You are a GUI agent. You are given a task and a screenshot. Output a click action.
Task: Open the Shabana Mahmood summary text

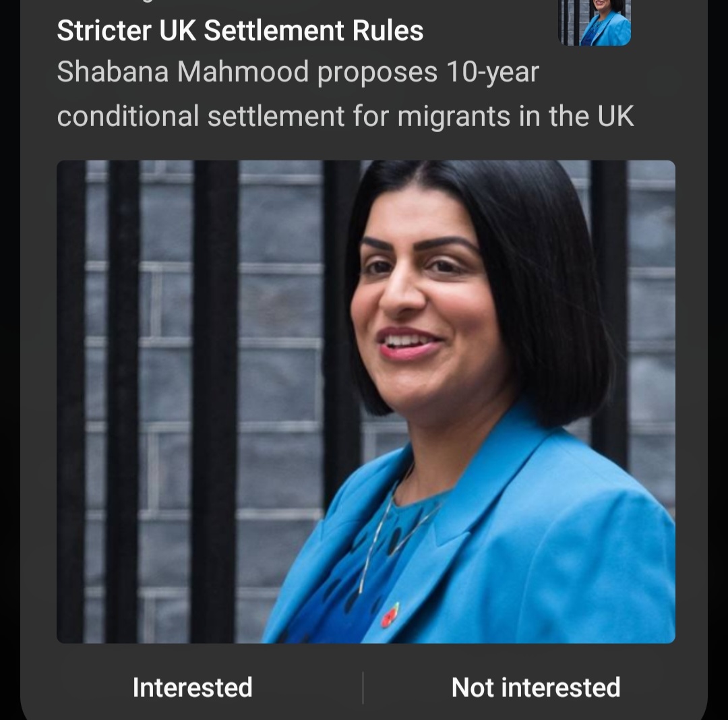(x=345, y=94)
